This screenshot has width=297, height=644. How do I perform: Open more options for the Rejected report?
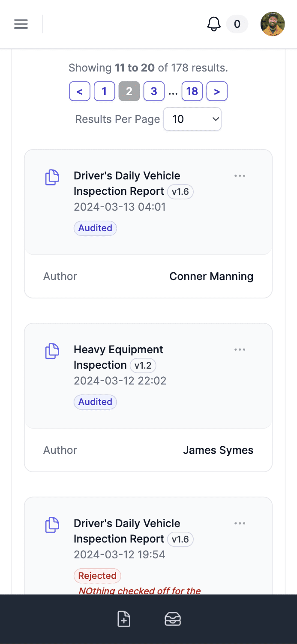tap(240, 524)
